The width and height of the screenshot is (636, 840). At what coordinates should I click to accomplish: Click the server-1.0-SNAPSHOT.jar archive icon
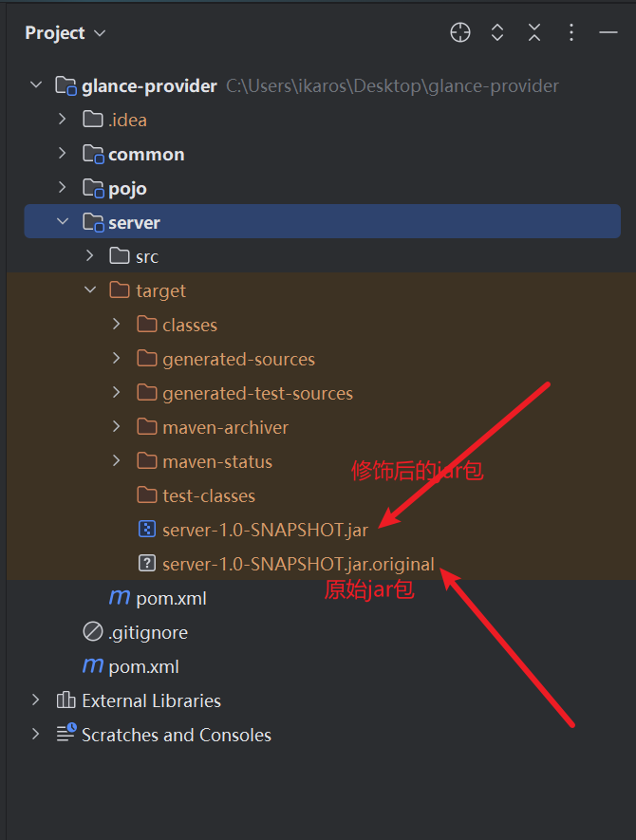(x=147, y=530)
